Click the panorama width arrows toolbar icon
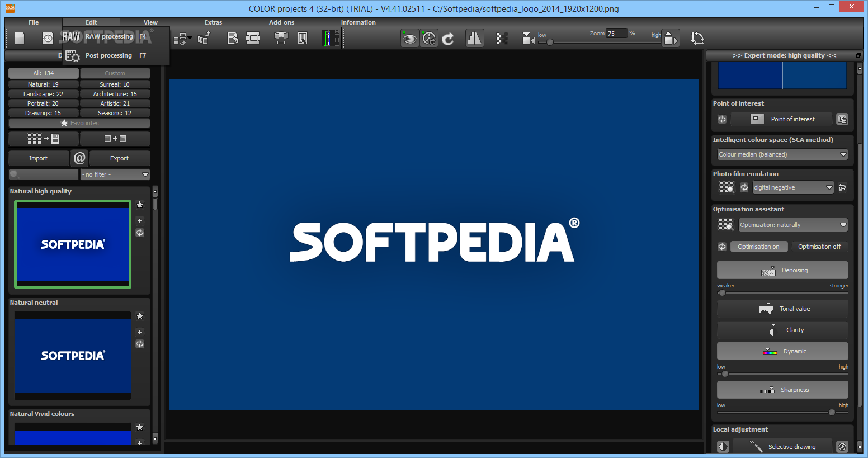The image size is (868, 458). (281, 38)
